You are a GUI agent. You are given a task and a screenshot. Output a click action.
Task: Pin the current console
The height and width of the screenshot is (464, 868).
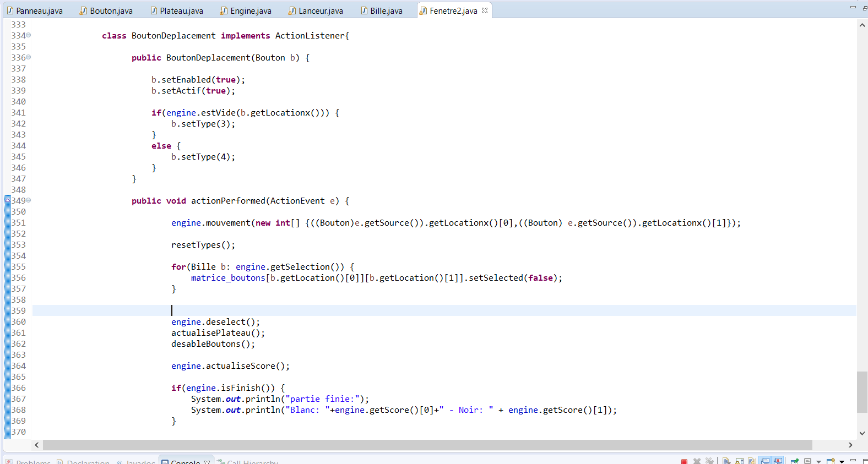point(795,461)
